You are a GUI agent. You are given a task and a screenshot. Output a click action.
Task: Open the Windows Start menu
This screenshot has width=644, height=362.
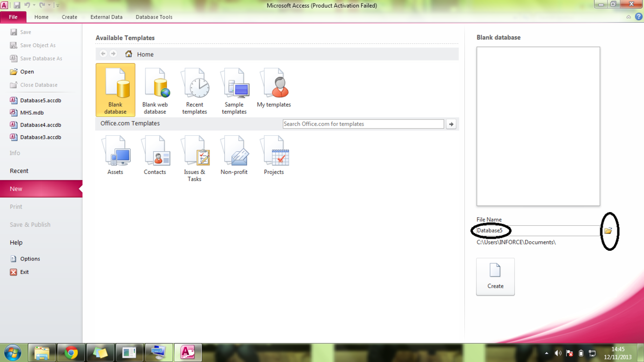(12, 352)
